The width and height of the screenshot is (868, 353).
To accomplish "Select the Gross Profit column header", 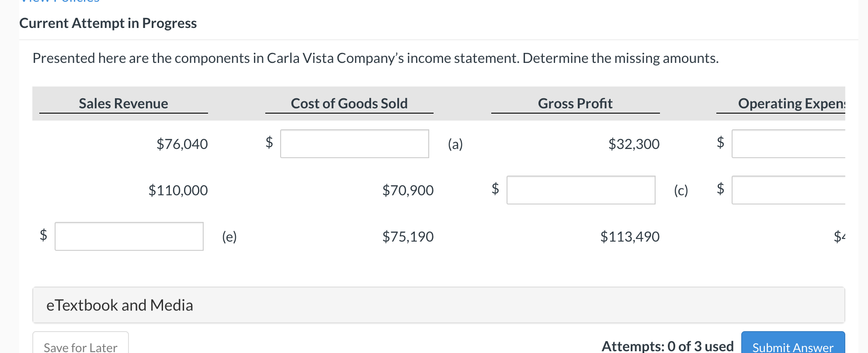I will pos(575,104).
